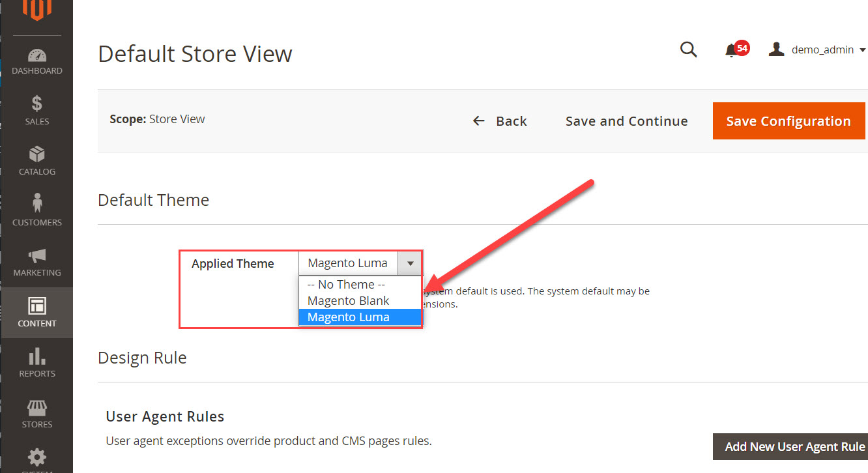Open the Reports sidebar icon
The image size is (868, 473).
click(37, 357)
